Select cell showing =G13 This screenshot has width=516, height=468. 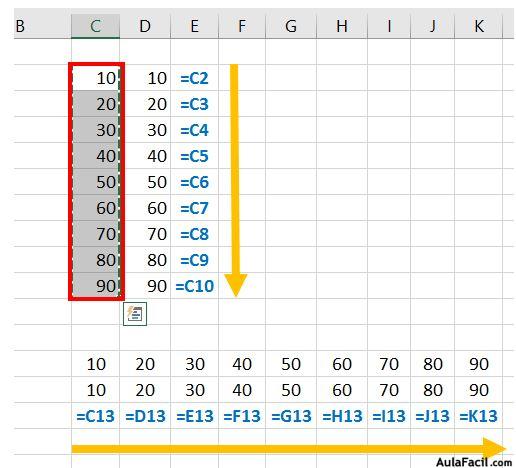coord(291,416)
